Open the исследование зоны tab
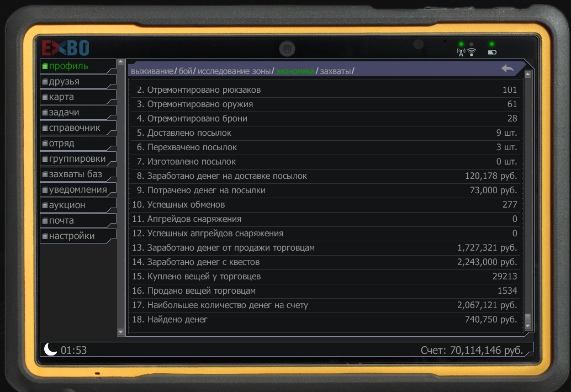 (235, 71)
